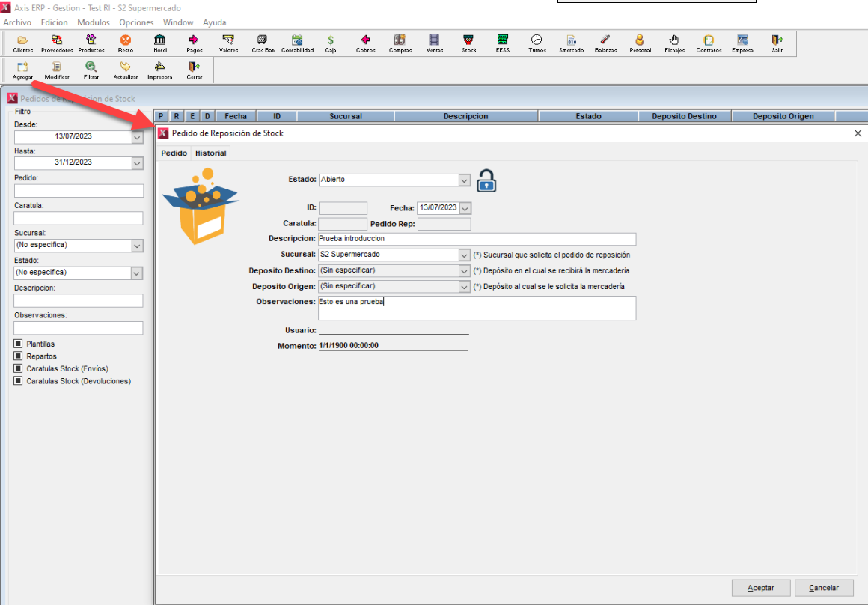Click the Contabilidad toolbar icon

coord(297,43)
